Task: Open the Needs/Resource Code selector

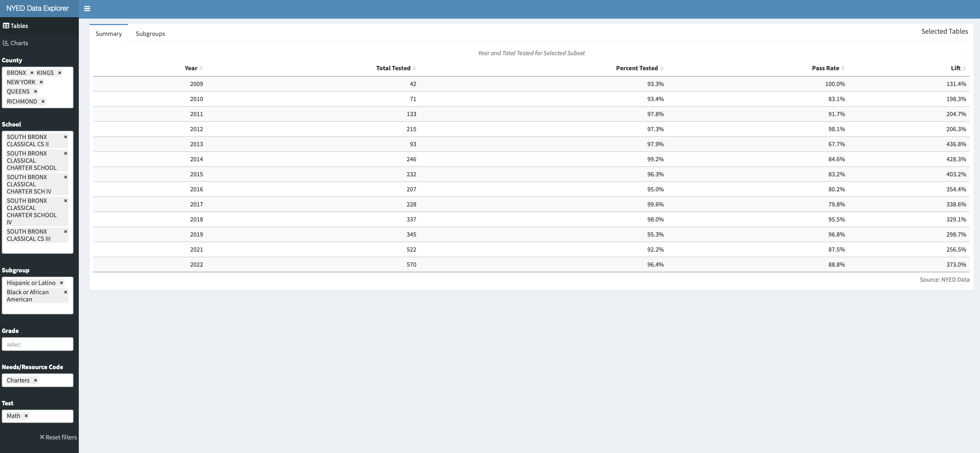Action: (x=55, y=380)
